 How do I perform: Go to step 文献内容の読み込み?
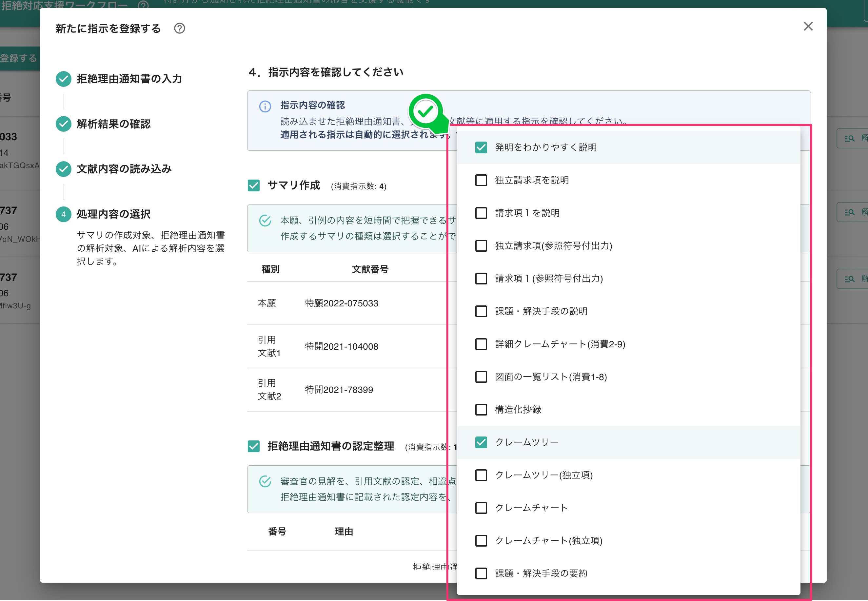pos(124,169)
